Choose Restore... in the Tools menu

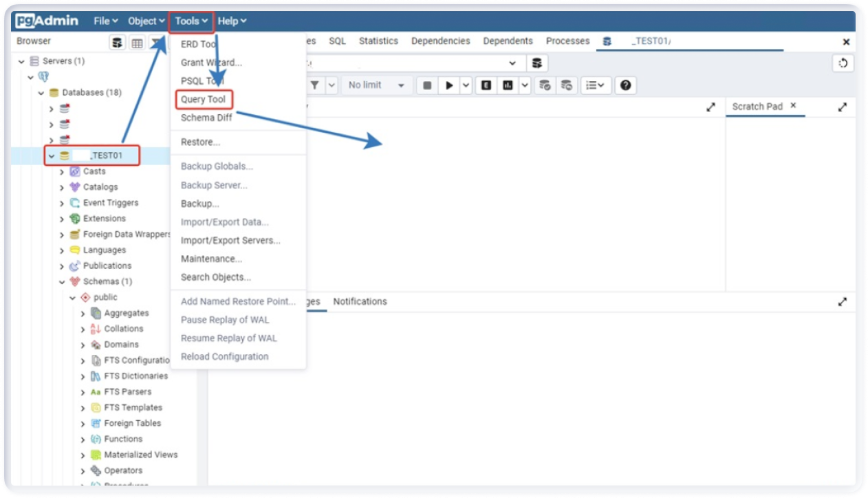(x=200, y=142)
